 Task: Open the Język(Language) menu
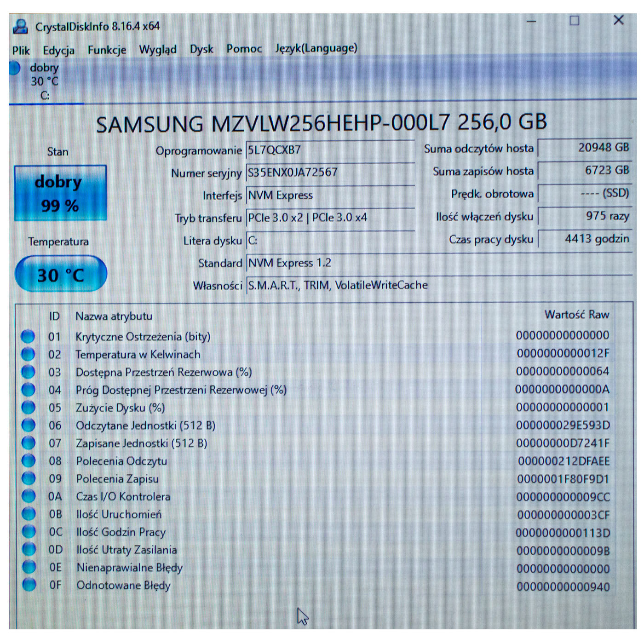(x=316, y=48)
